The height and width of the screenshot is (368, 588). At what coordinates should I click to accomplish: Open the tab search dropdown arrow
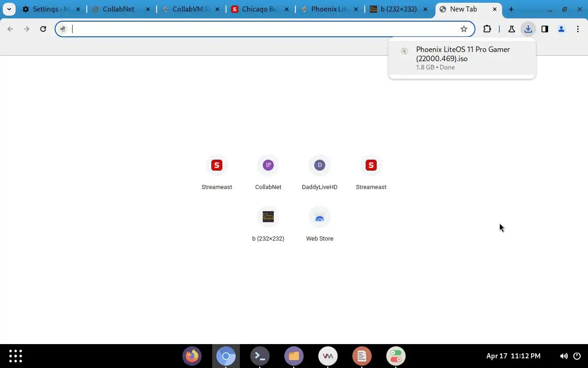pyautogui.click(x=9, y=9)
